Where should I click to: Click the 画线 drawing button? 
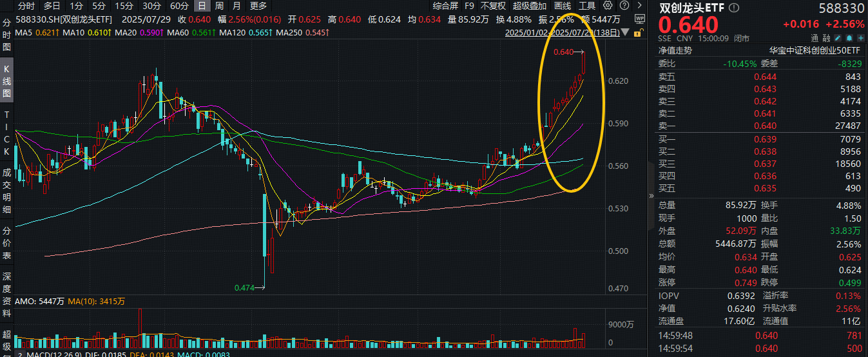[x=563, y=6]
